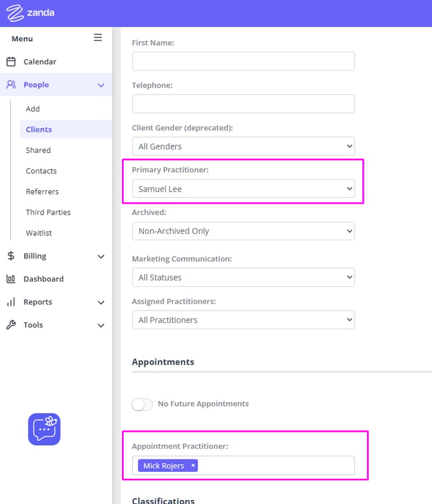
Task: Open the Primary Practitioner dropdown
Action: (244, 189)
